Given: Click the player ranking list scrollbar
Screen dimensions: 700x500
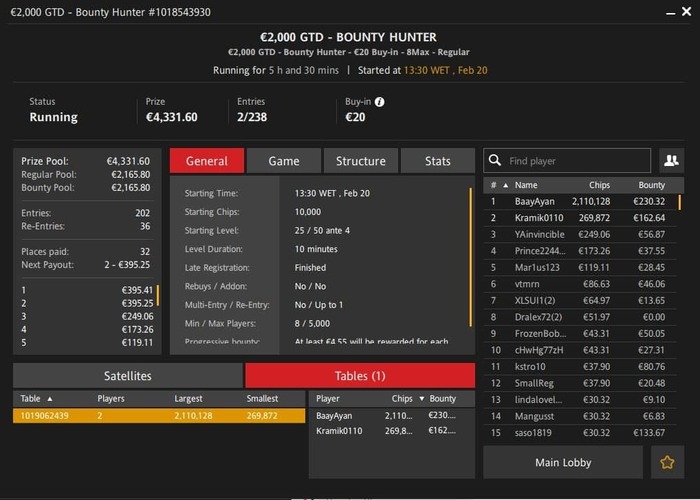Looking at the screenshot, I should tap(679, 202).
